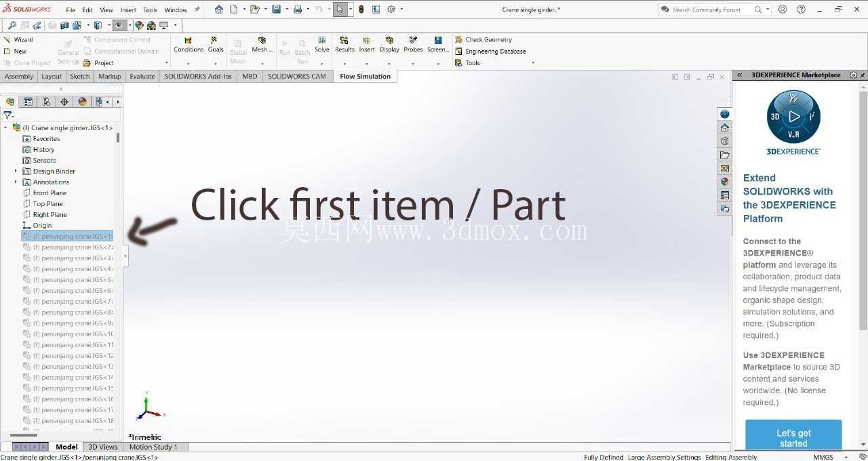The height and width of the screenshot is (461, 868).
Task: Switch to the Motion Study 1 tab
Action: (x=153, y=447)
